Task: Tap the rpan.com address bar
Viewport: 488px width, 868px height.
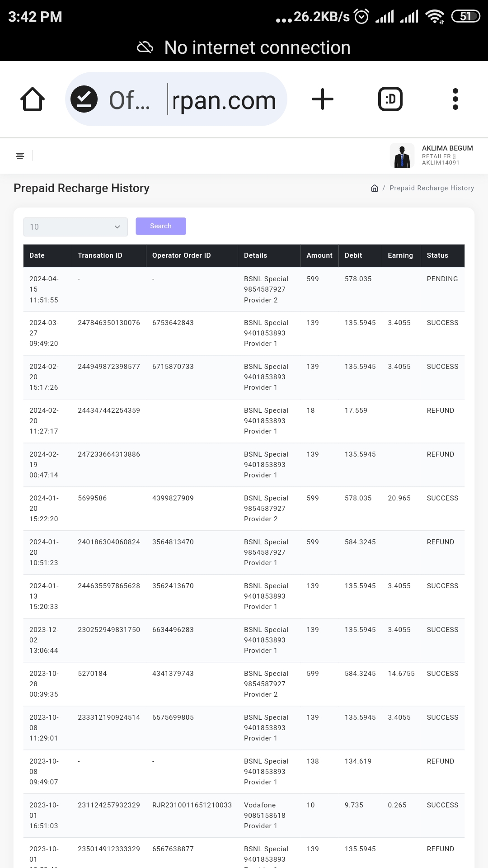Action: 224,100
